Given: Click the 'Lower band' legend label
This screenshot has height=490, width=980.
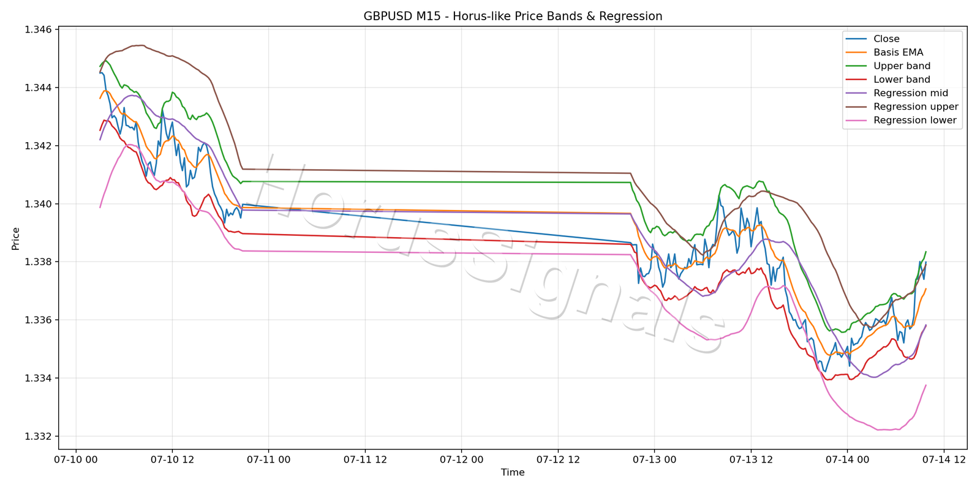Looking at the screenshot, I should [902, 80].
